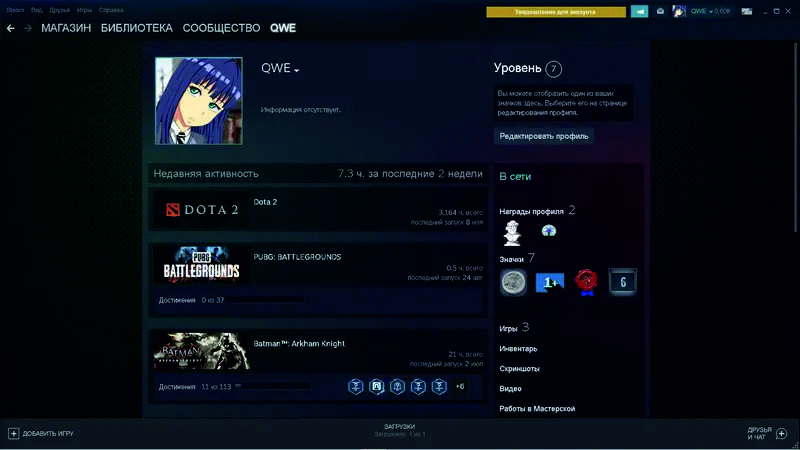Go back with the left arrow
The width and height of the screenshot is (800, 450).
[11, 29]
